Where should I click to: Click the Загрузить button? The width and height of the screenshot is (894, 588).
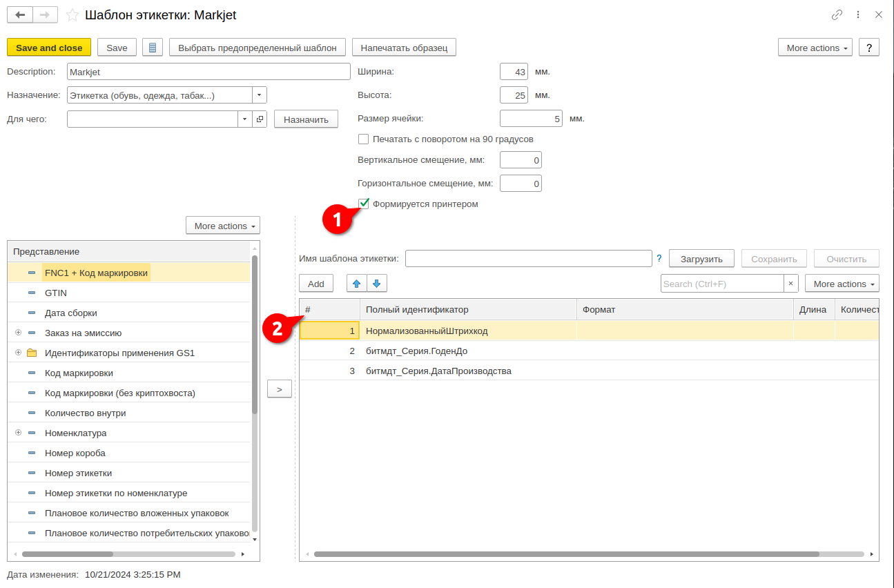click(x=702, y=259)
